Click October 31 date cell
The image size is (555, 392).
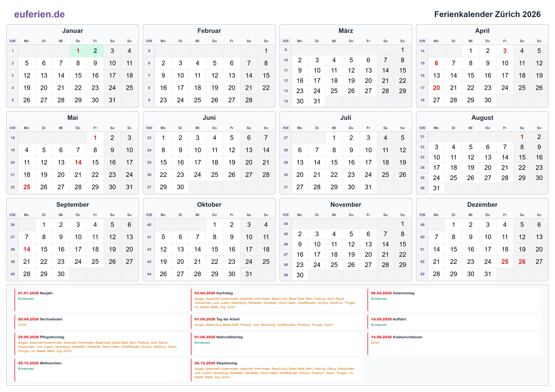[249, 274]
